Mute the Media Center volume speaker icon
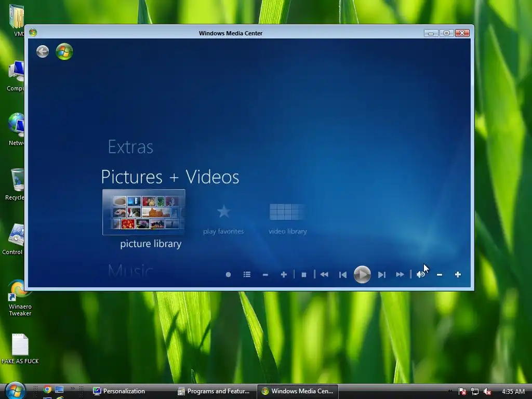The image size is (532, 399). 421,274
